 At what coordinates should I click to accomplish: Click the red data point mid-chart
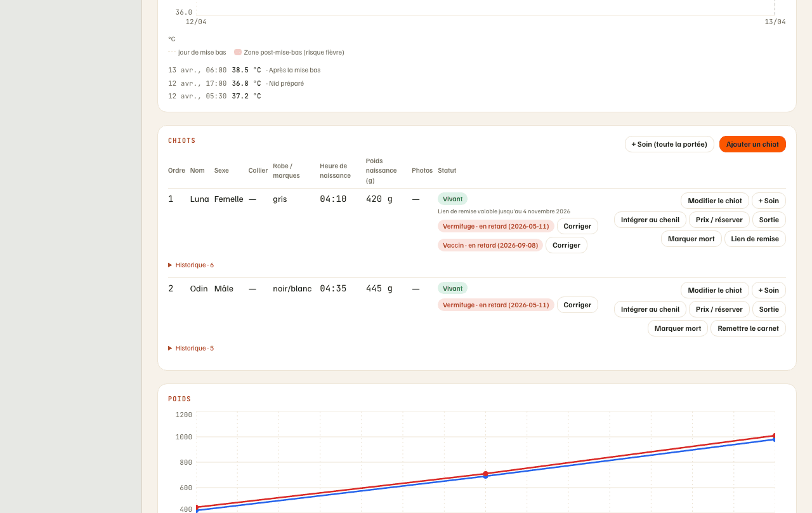[485, 474]
